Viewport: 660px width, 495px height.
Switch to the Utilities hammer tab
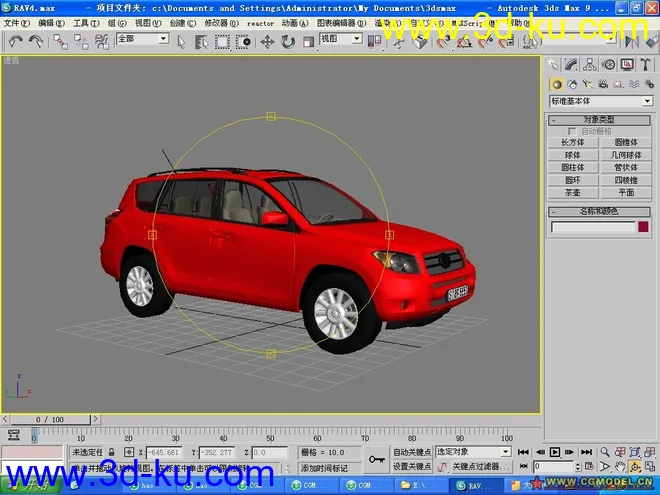pos(646,64)
